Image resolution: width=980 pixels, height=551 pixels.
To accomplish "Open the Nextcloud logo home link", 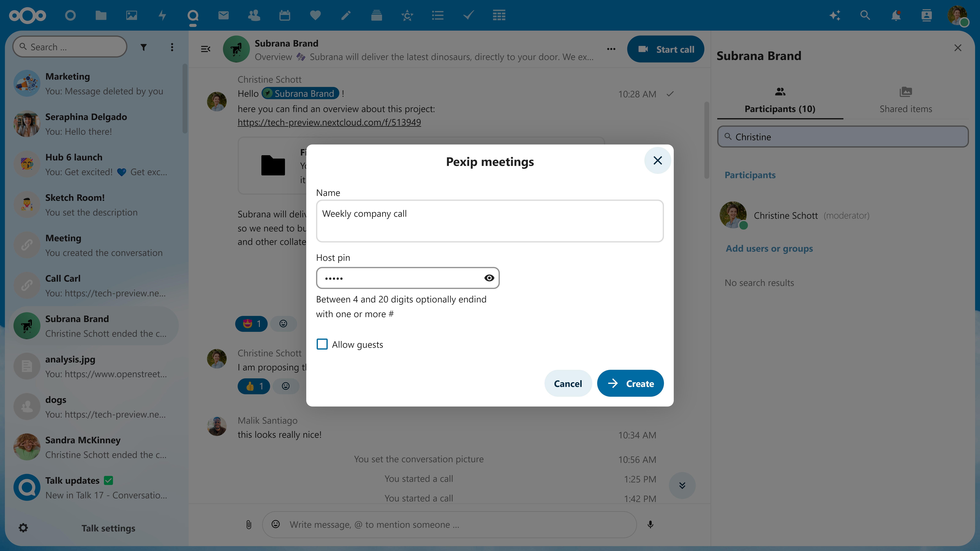I will tap(27, 16).
